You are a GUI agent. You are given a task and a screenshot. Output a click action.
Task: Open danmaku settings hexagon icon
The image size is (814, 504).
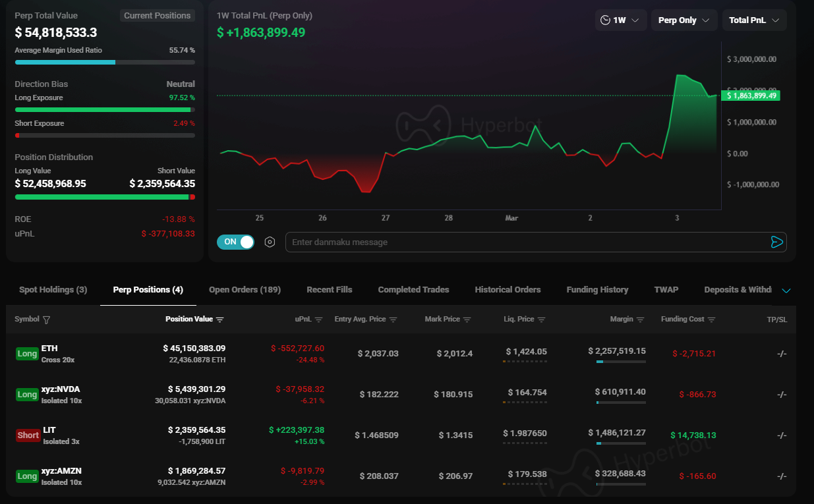tap(270, 242)
